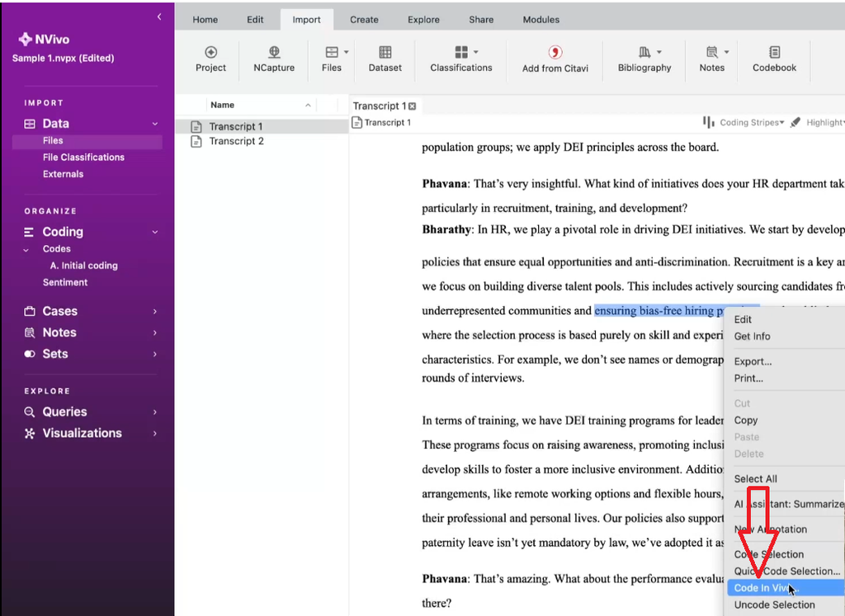845x616 pixels.
Task: Click the Project import icon
Action: click(210, 52)
